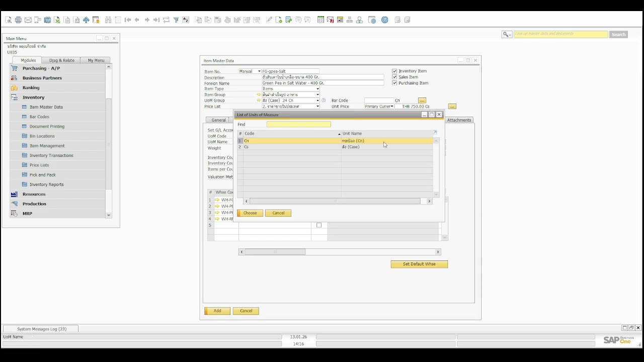Open Messages/Alerts envelope toolbar icon
644x362 pixels.
click(330, 20)
